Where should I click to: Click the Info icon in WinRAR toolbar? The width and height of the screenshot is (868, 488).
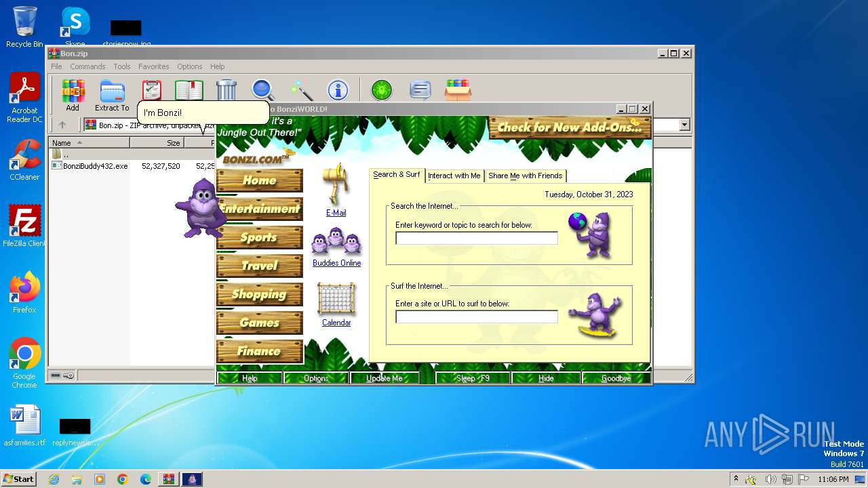pos(338,89)
